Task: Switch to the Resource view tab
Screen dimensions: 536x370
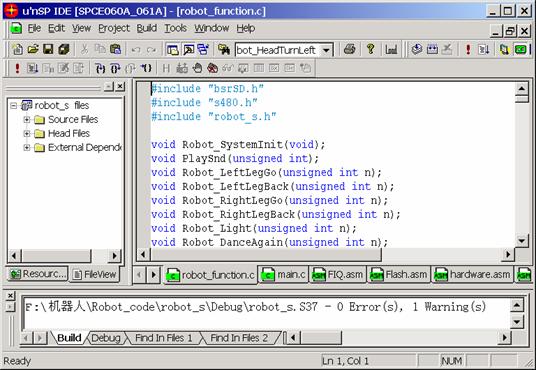Action: coord(37,274)
